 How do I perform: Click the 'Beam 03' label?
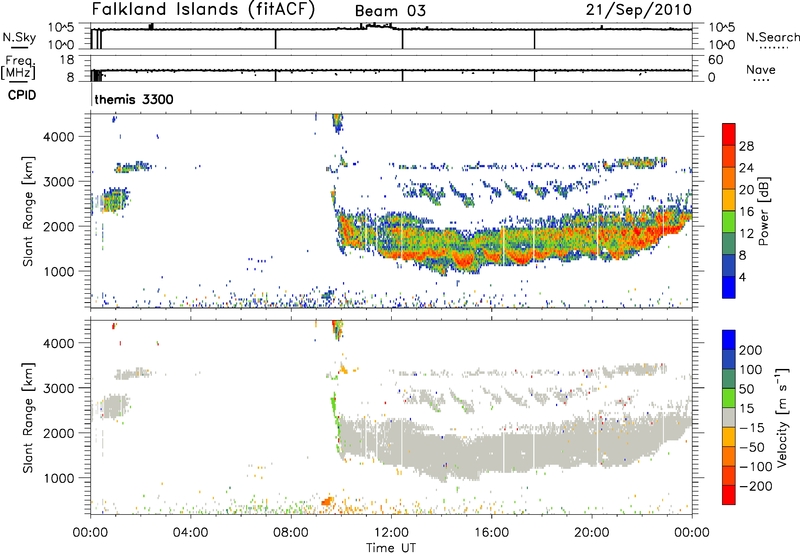[390, 11]
